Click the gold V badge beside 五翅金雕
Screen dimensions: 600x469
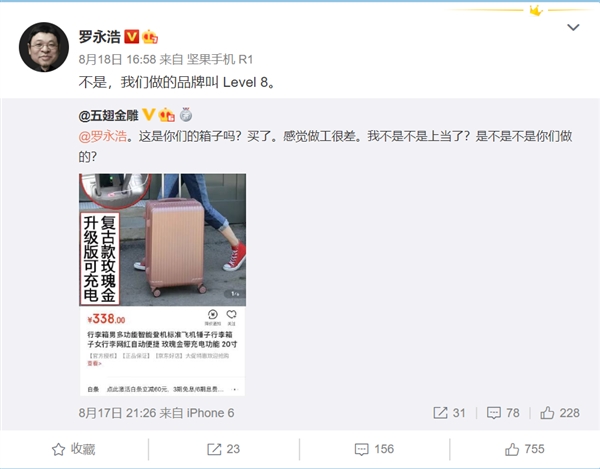(148, 114)
